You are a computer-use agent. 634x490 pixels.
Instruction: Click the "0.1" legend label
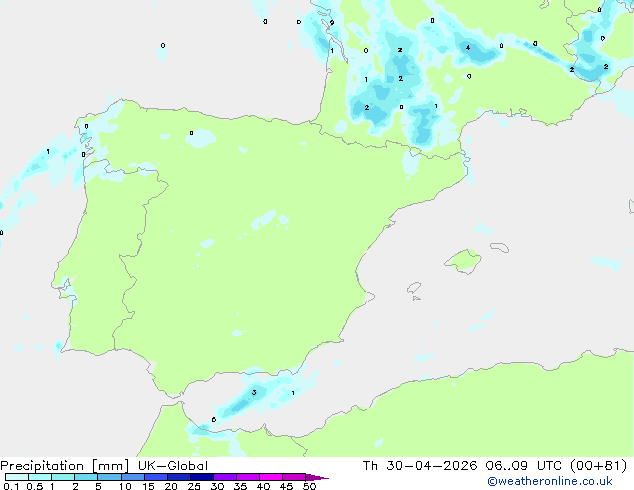click(x=11, y=486)
